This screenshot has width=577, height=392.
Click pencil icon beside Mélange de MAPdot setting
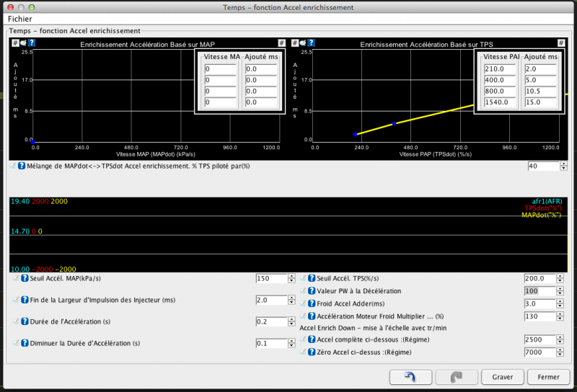pos(13,166)
